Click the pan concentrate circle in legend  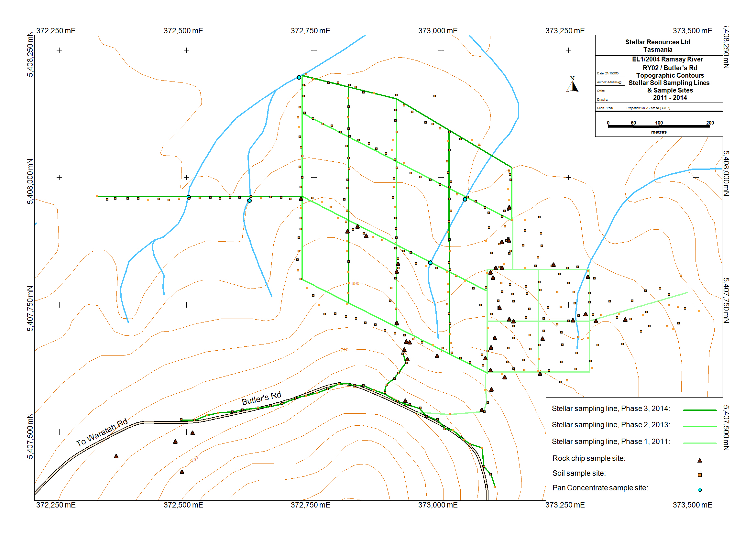pyautogui.click(x=700, y=490)
